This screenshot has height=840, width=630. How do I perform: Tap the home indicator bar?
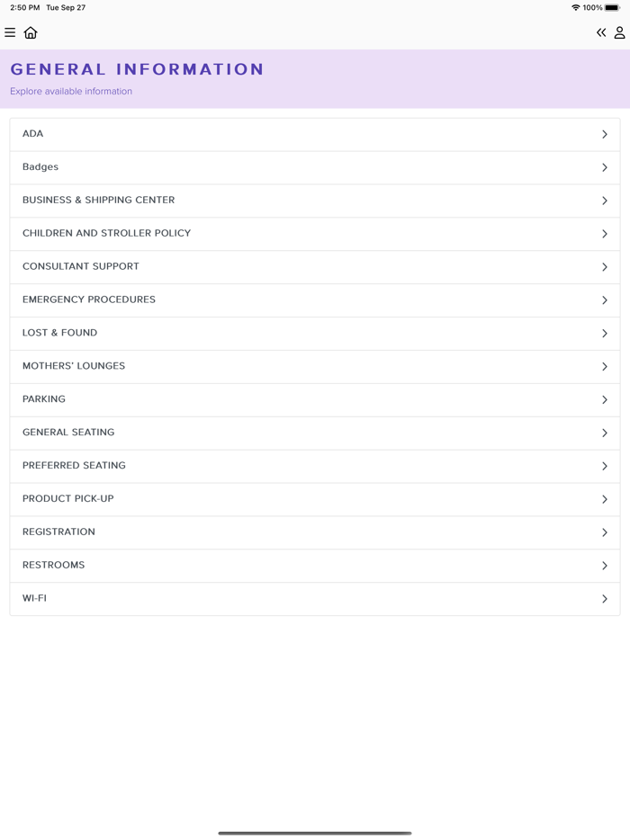click(315, 833)
